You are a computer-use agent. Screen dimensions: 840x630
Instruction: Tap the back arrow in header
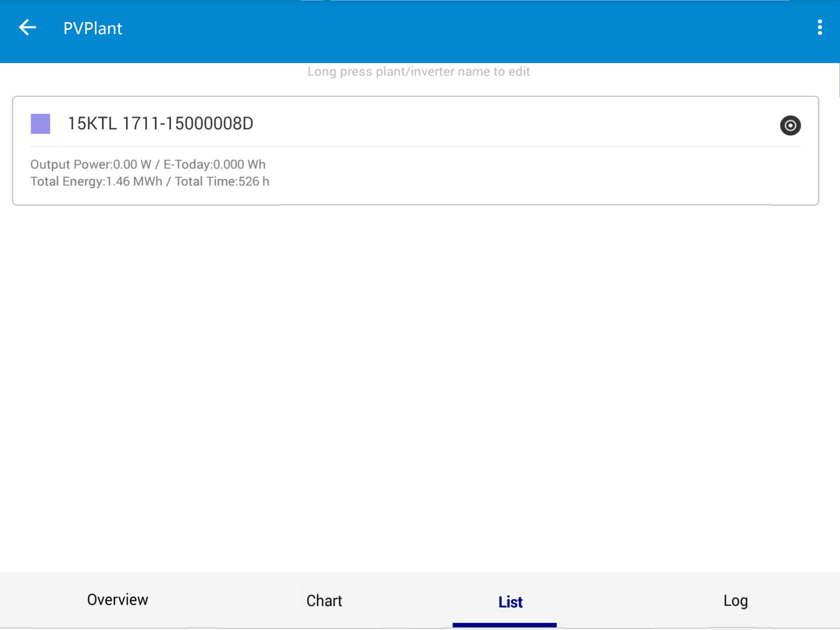point(27,28)
